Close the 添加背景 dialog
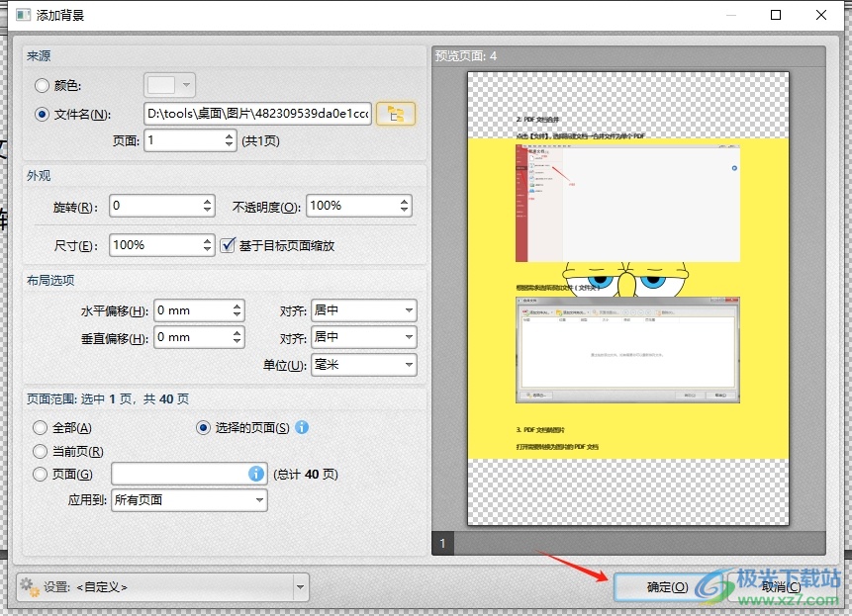The image size is (852, 616). click(821, 15)
